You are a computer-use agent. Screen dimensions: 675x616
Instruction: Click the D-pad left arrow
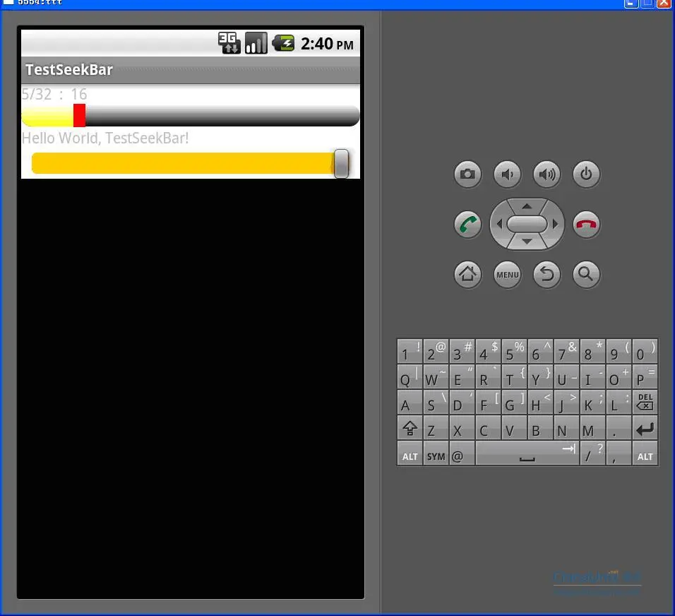[x=499, y=224]
